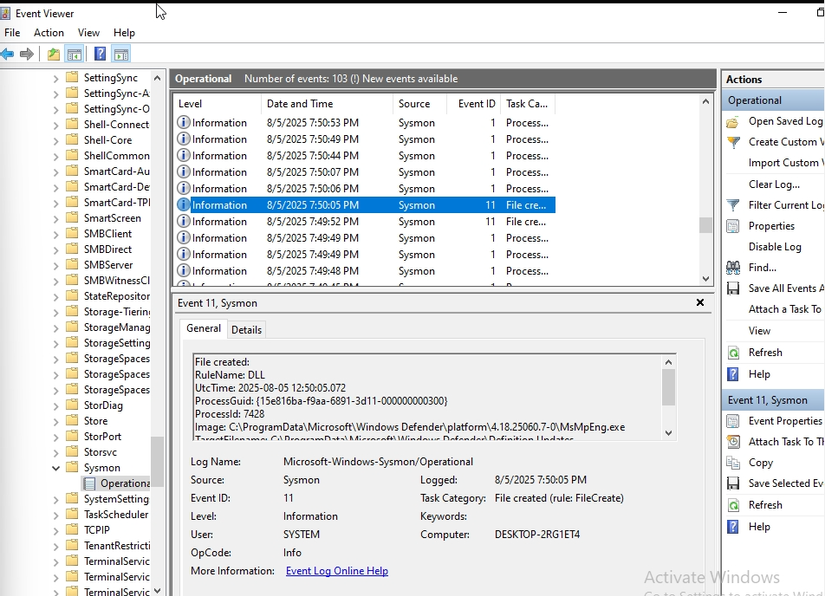Sort by the Event ID column header

click(x=473, y=104)
